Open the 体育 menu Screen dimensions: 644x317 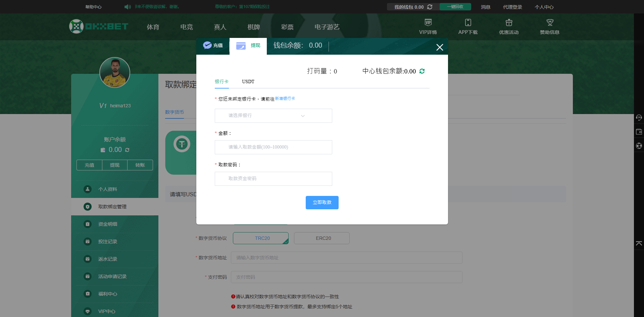[x=153, y=27]
